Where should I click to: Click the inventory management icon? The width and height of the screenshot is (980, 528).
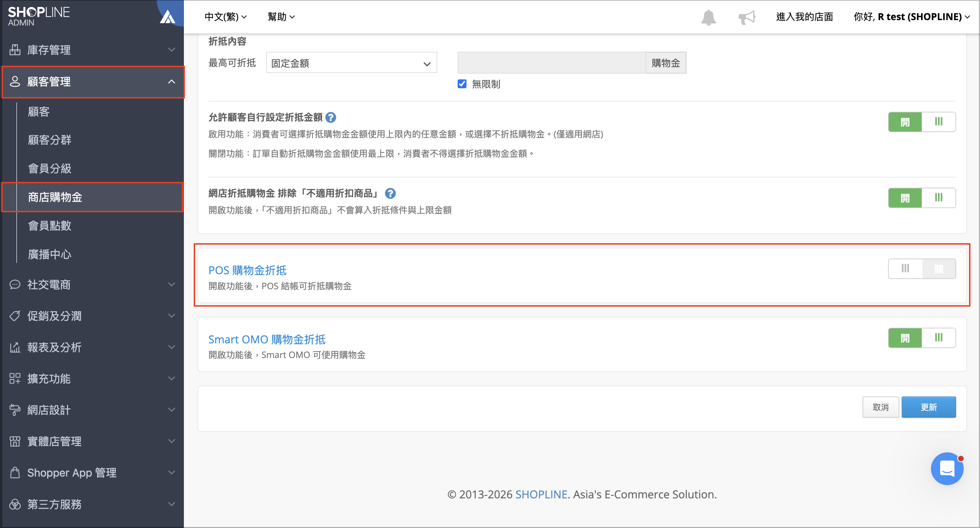[15, 50]
